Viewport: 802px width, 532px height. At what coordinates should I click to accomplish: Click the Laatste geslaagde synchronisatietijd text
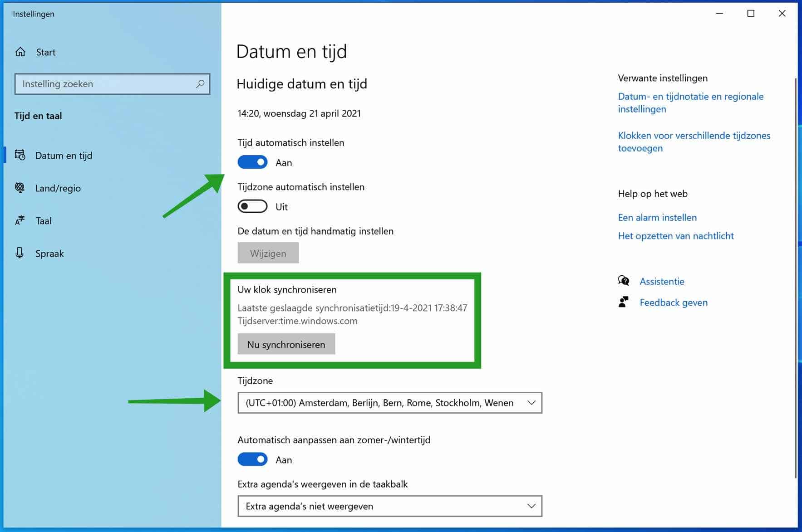click(352, 308)
